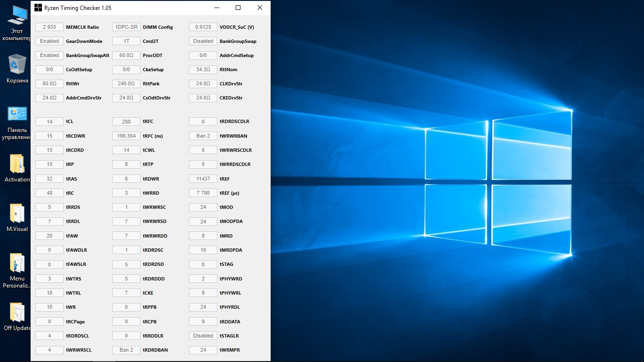Click the tRP value field

point(50,165)
